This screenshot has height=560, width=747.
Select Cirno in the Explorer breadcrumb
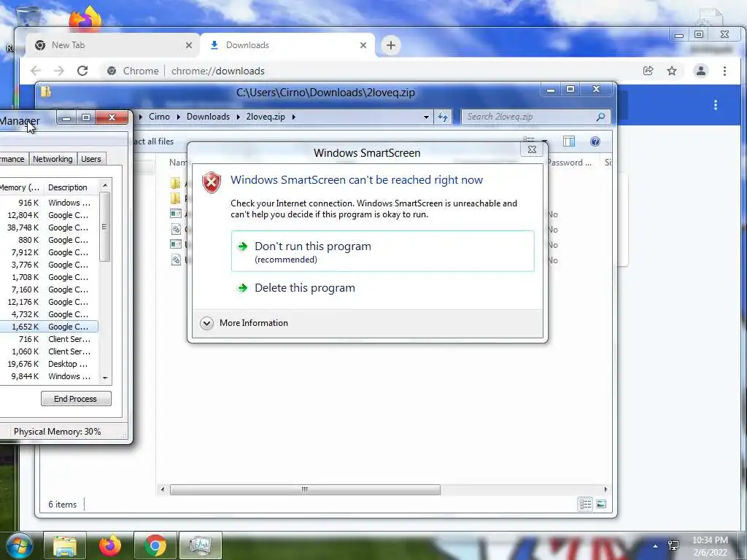[159, 117]
